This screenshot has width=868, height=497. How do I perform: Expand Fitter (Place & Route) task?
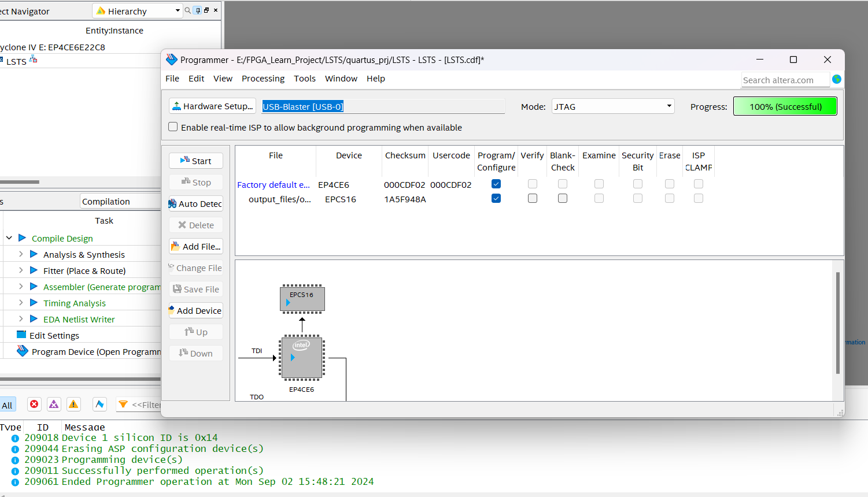[21, 270]
